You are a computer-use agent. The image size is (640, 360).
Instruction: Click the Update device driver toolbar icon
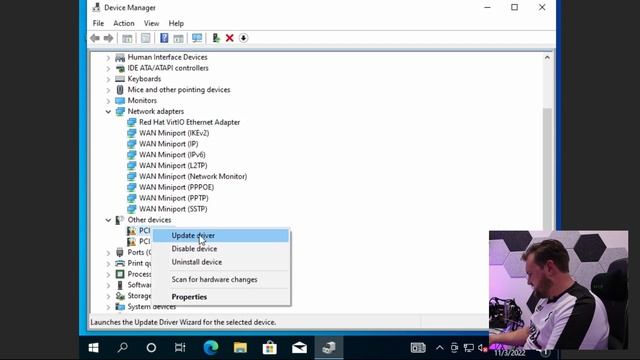point(216,38)
